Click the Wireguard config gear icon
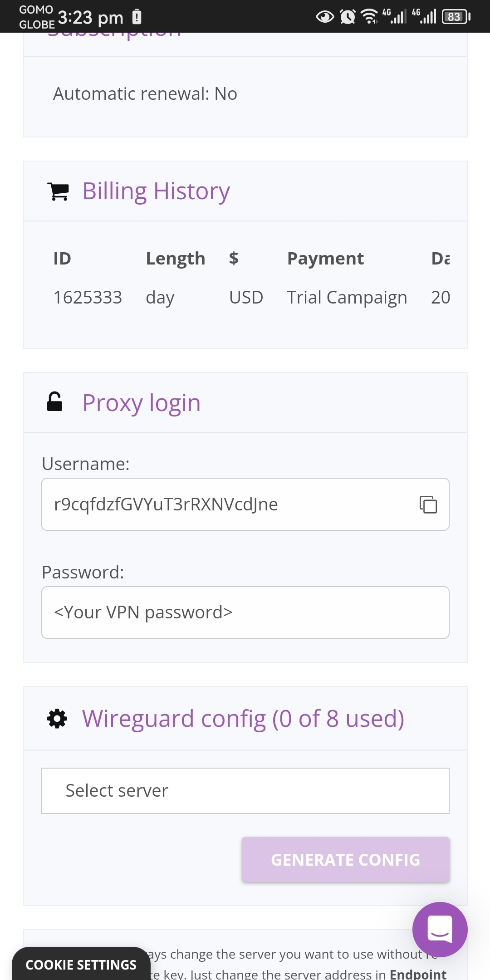The width and height of the screenshot is (490, 980). coord(57,719)
